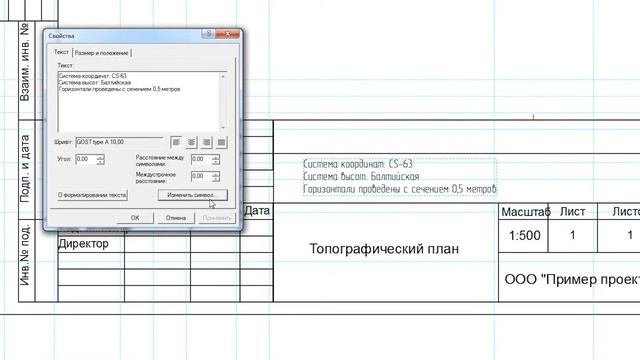Click the help question-mark button in Свойства titlebar
This screenshot has height=360, width=640.
pyautogui.click(x=209, y=33)
